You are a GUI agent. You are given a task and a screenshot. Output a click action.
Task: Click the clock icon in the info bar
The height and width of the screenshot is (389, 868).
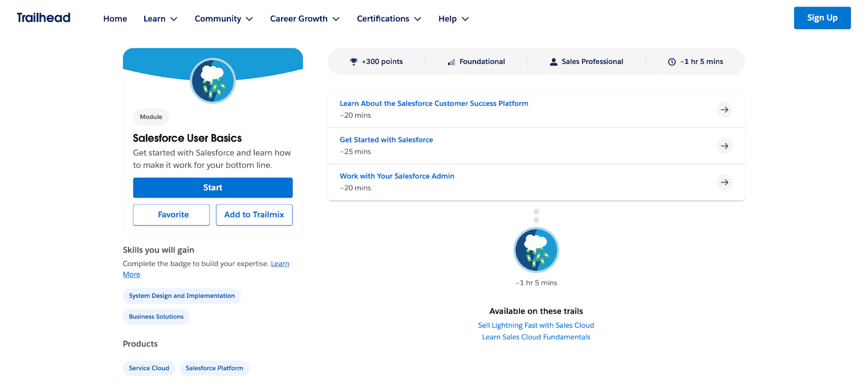pyautogui.click(x=672, y=62)
